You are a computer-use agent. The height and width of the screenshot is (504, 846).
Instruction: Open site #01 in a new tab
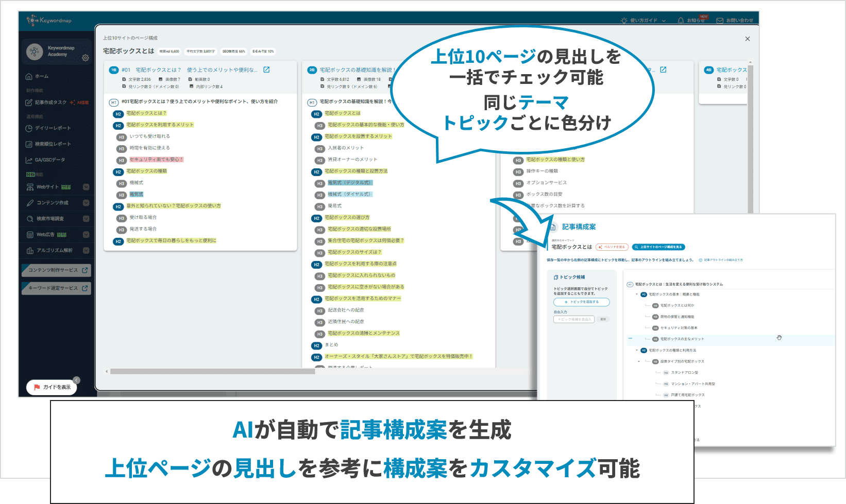pos(266,69)
